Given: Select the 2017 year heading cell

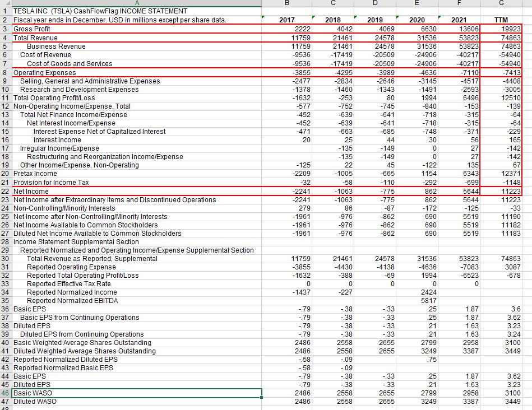Looking at the screenshot, I should (x=286, y=20).
